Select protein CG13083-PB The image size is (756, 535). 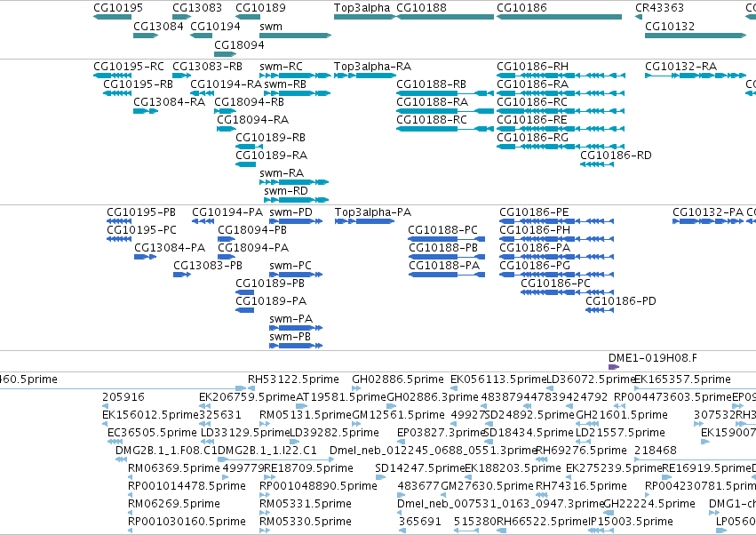208,266
